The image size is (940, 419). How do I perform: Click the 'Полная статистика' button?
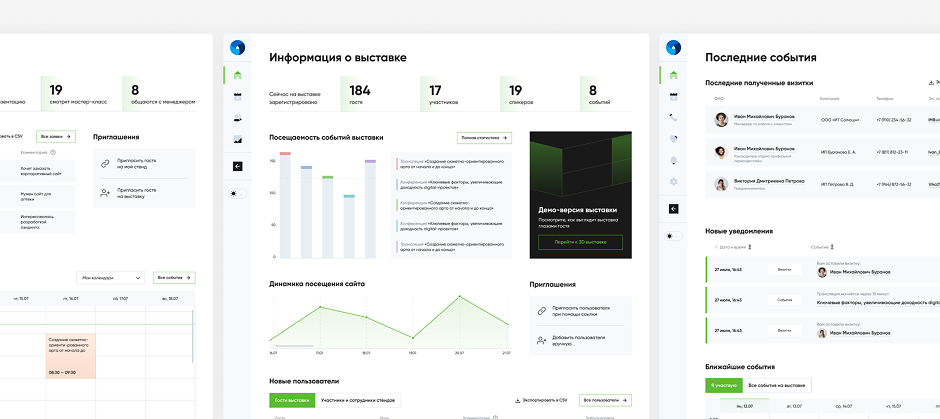(x=485, y=137)
